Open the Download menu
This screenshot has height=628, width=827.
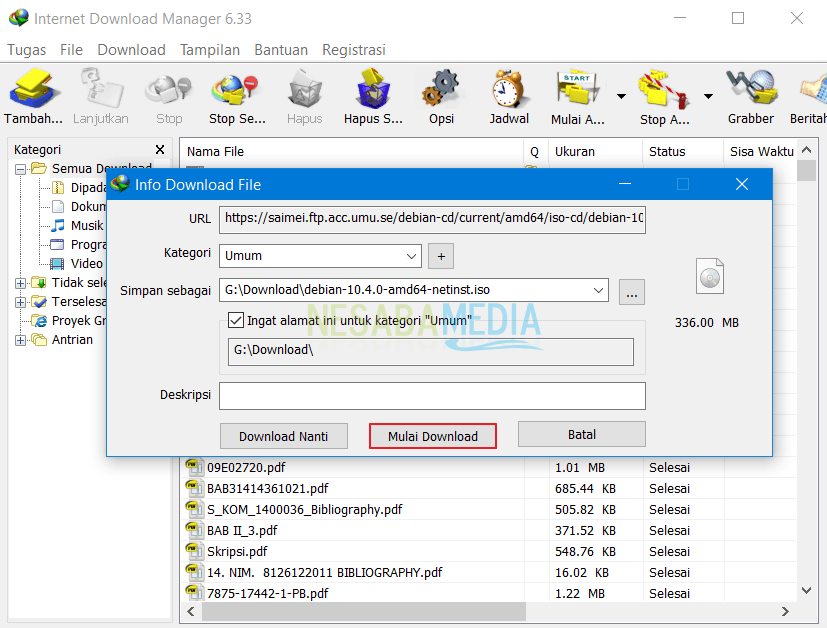131,50
